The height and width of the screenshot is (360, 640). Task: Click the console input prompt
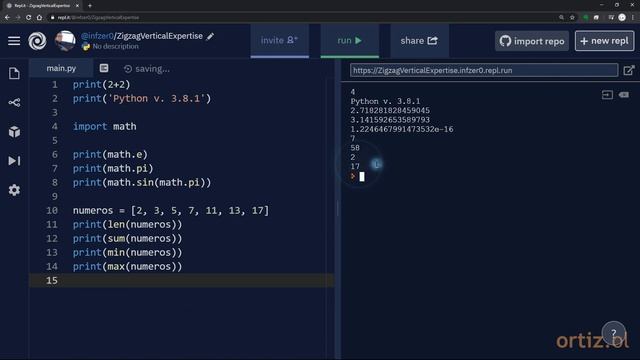(x=362, y=176)
